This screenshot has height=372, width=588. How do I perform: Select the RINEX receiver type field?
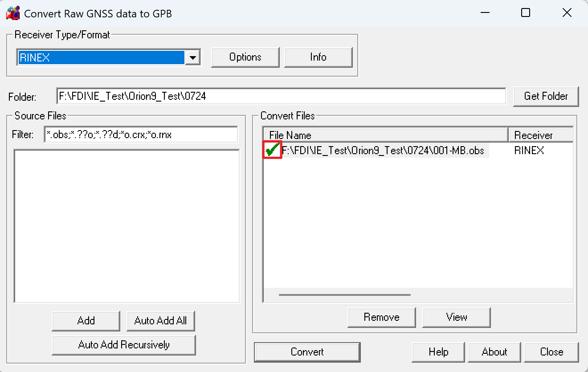point(101,57)
